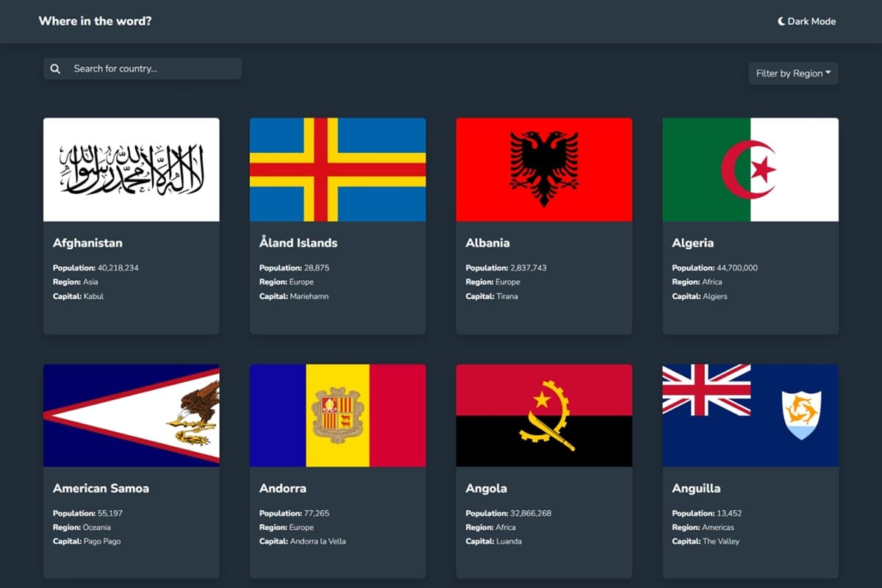The width and height of the screenshot is (882, 588).
Task: Toggle Dark Mode
Action: [x=806, y=21]
